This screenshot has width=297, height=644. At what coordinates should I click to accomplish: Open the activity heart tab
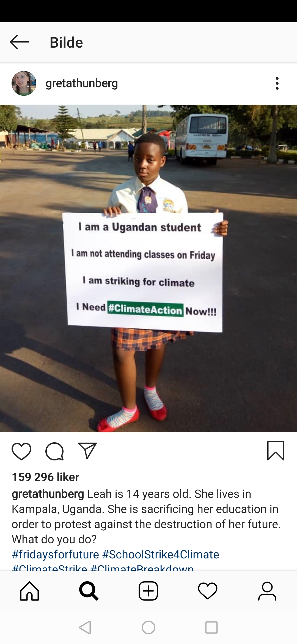tap(208, 591)
